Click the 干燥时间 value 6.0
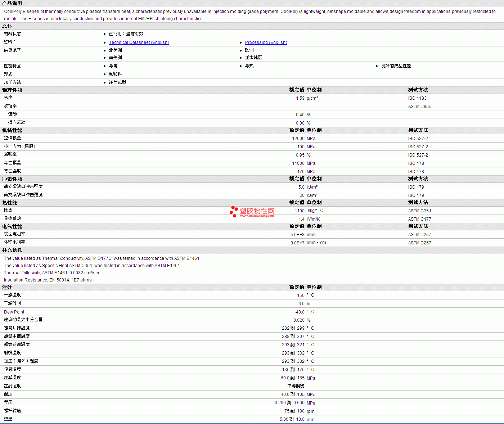 (301, 304)
